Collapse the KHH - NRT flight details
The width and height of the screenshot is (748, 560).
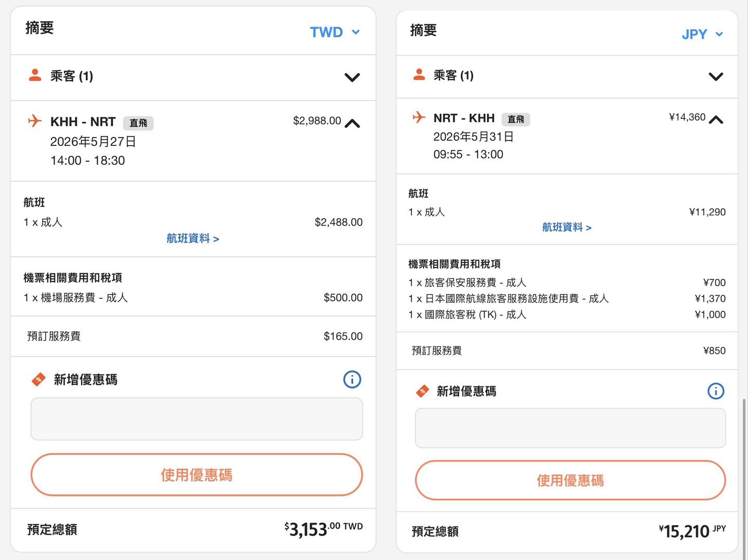coord(352,124)
